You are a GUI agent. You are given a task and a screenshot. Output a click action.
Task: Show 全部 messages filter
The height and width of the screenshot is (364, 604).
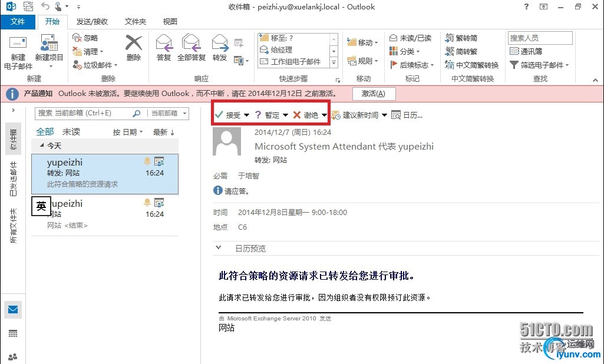click(x=45, y=132)
